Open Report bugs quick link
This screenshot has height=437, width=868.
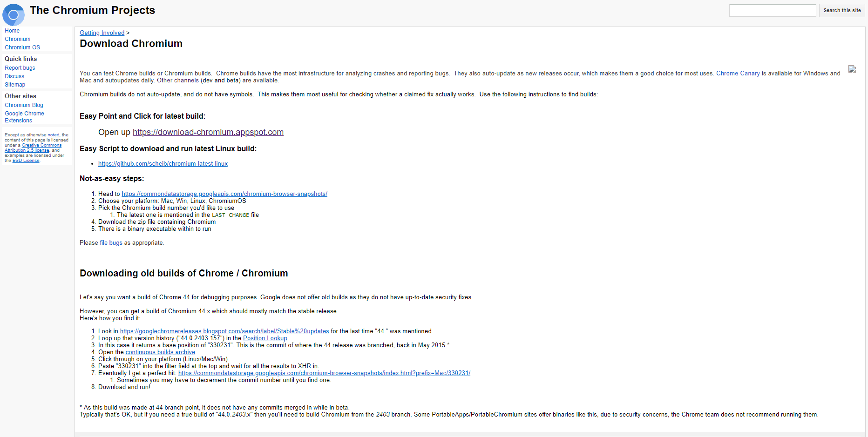tap(20, 68)
